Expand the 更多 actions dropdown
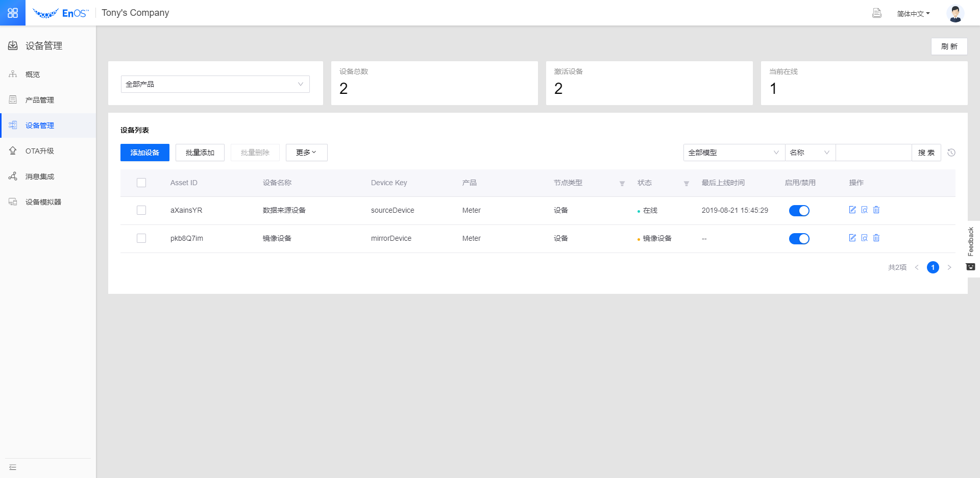 point(306,153)
